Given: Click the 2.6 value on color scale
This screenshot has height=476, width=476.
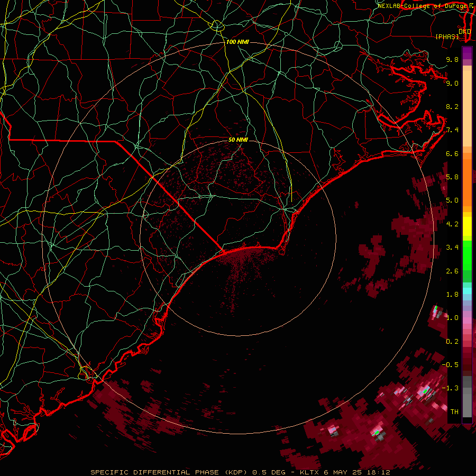Looking at the screenshot, I should tap(452, 271).
